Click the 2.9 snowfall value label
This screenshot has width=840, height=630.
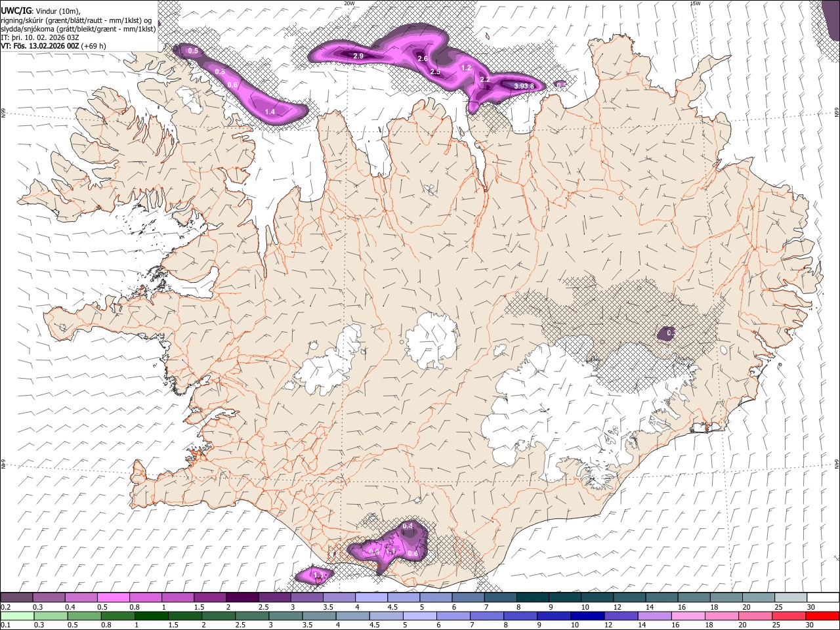click(358, 56)
